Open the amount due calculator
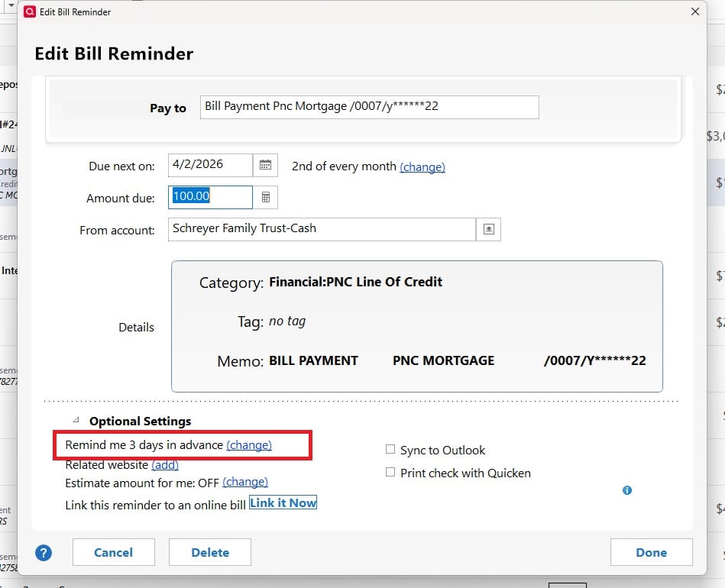725x588 pixels. coord(265,197)
